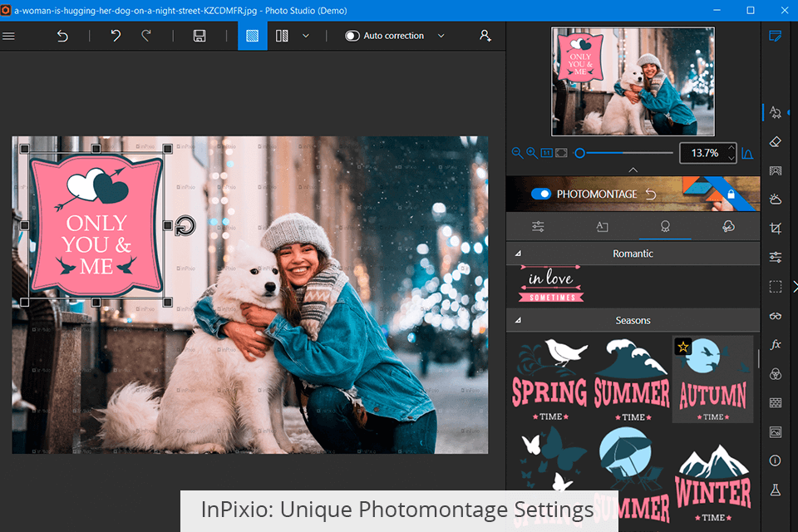Viewport: 798px width, 532px height.
Task: Click the save floppy disk icon
Action: 199,36
